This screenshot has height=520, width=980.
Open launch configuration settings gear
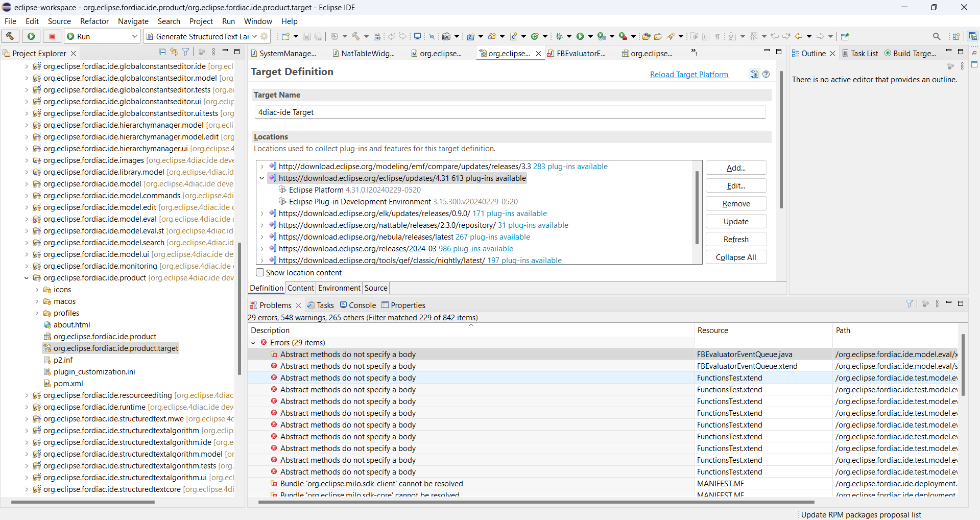tap(264, 36)
